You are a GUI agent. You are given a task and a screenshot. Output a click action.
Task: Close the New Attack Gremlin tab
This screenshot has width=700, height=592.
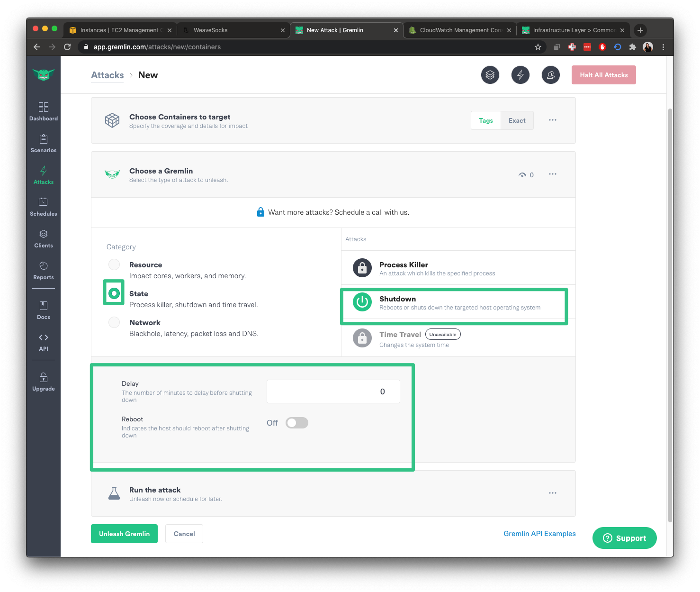coord(396,30)
